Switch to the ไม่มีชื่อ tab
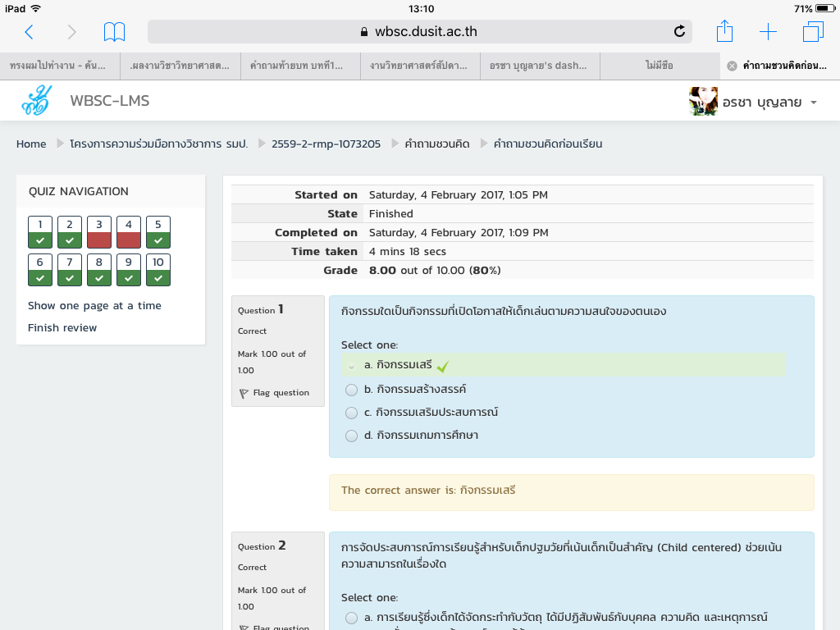This screenshot has height=630, width=840. point(660,66)
